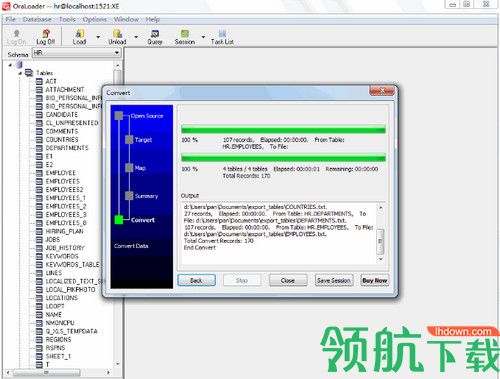Open the Unload tool
This screenshot has height=379, width=500.
117,37
